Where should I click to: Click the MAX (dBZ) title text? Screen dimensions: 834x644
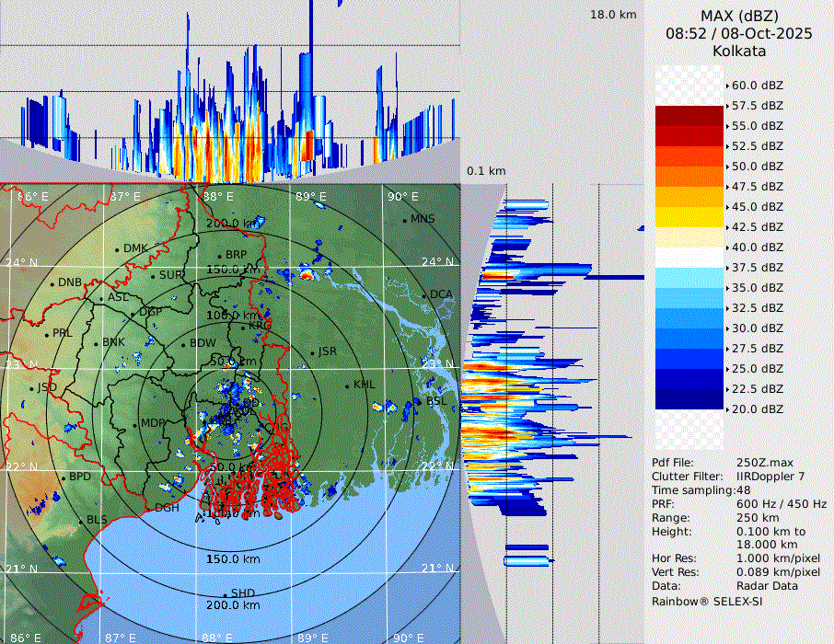click(739, 16)
